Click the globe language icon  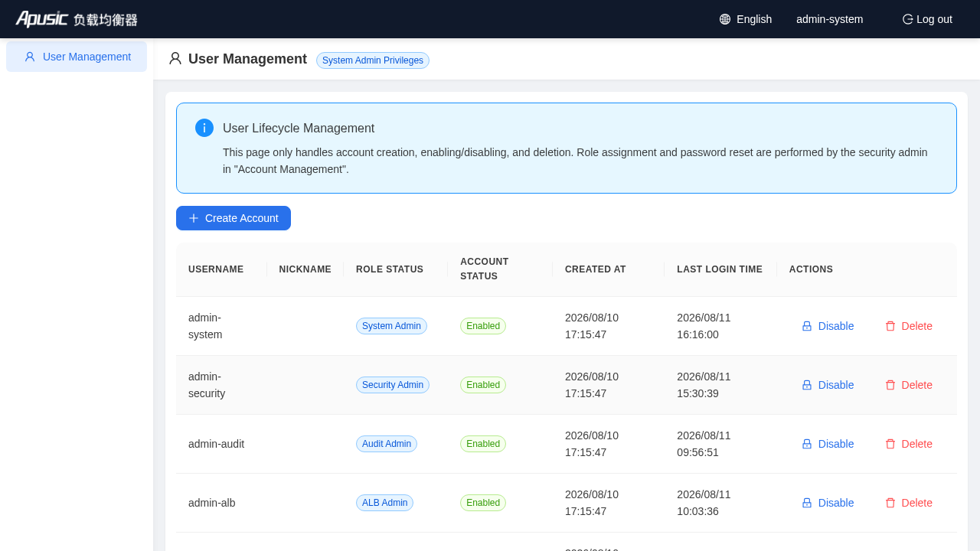tap(725, 19)
